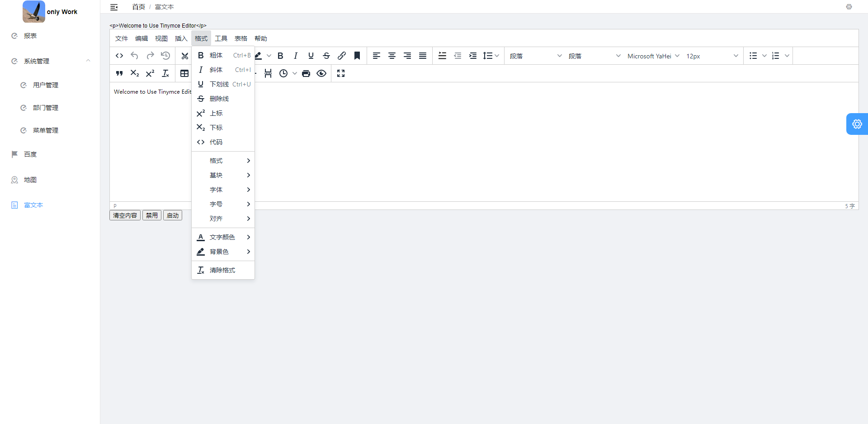Click the restore last draft icon

coord(165,56)
